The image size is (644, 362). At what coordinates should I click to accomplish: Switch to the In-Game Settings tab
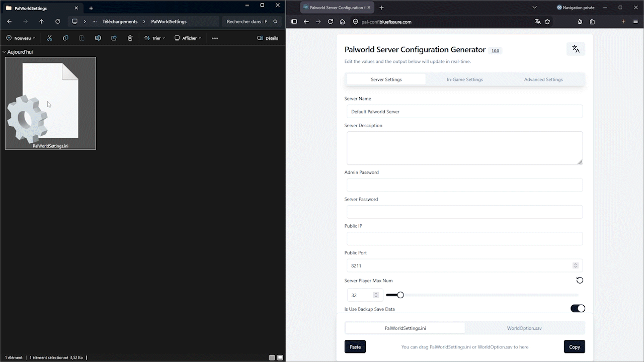[x=465, y=79]
